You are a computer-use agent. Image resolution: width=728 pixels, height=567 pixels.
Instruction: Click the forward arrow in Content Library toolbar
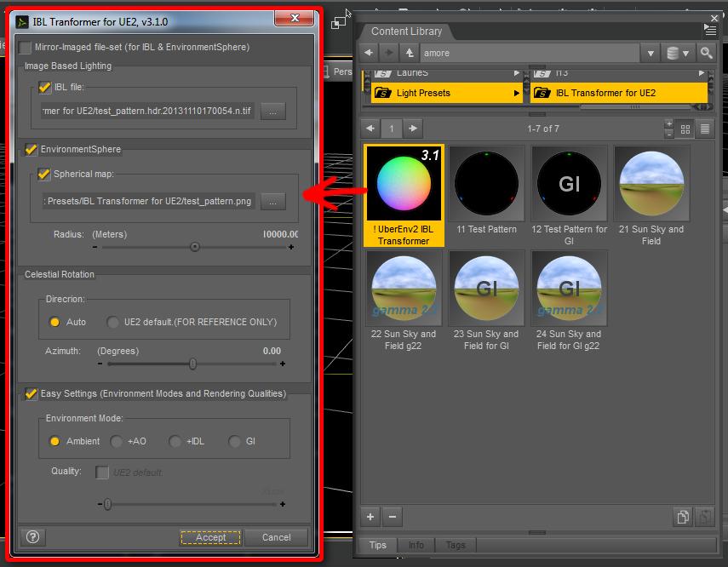tap(389, 53)
